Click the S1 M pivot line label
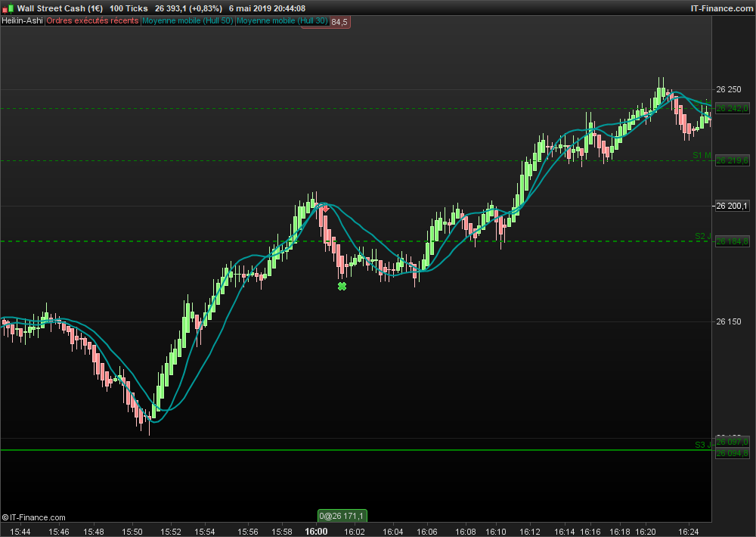 click(702, 155)
